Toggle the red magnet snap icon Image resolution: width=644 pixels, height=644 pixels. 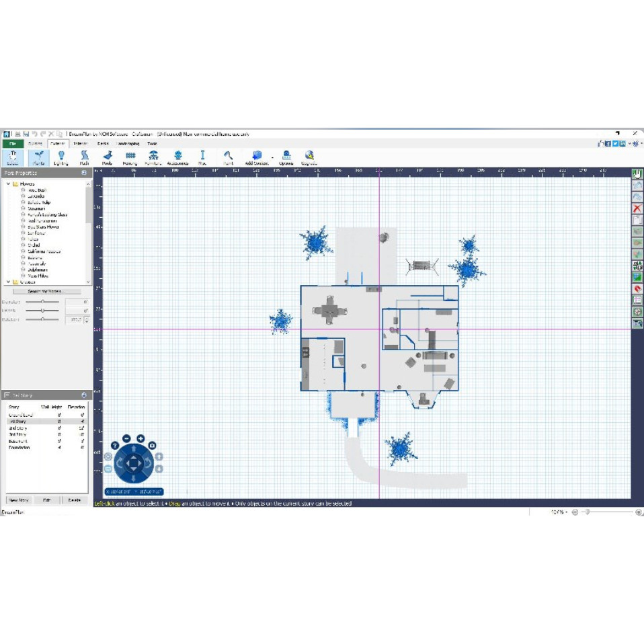(637, 289)
